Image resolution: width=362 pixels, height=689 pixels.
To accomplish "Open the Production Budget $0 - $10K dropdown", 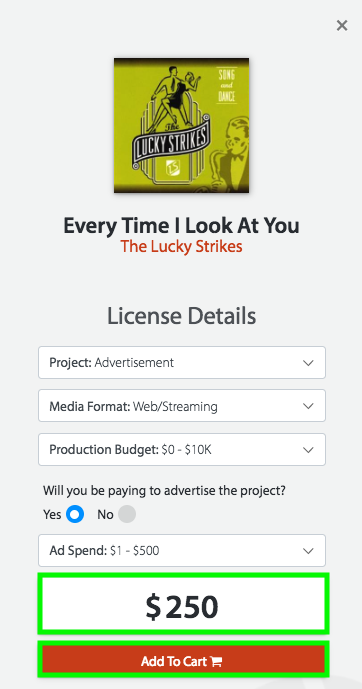I will (x=182, y=450).
